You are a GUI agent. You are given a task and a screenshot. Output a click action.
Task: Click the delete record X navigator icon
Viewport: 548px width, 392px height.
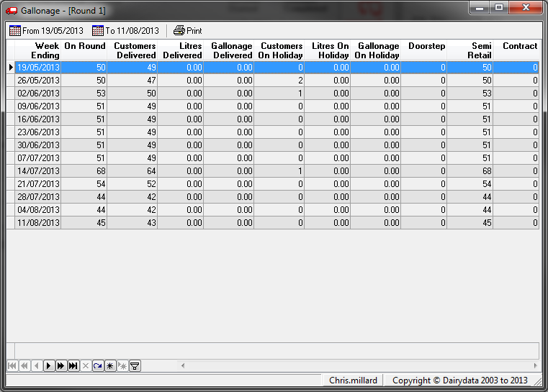85,366
